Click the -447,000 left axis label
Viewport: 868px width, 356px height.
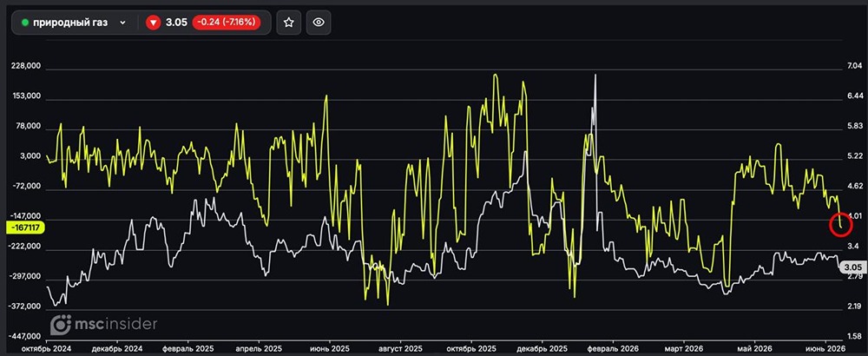(25, 337)
